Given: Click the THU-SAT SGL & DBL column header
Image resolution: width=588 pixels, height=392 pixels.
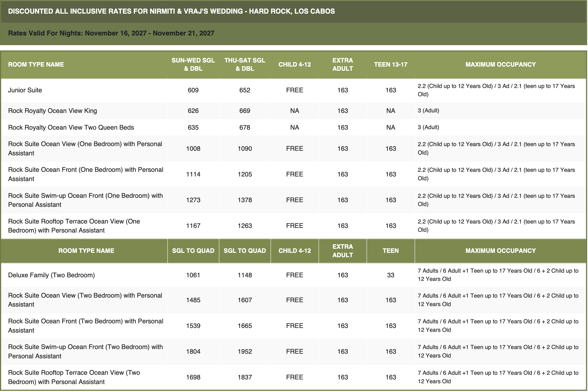Looking at the screenshot, I should coord(245,64).
